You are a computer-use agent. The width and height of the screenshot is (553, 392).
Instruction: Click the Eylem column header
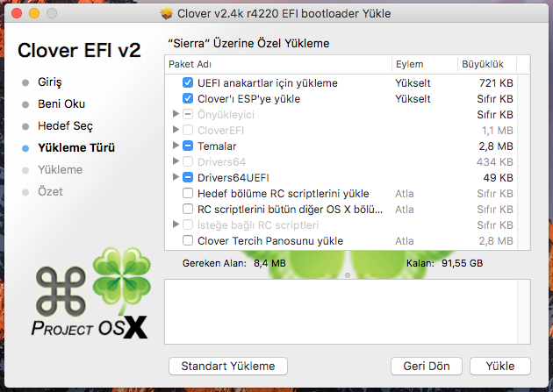click(425, 64)
